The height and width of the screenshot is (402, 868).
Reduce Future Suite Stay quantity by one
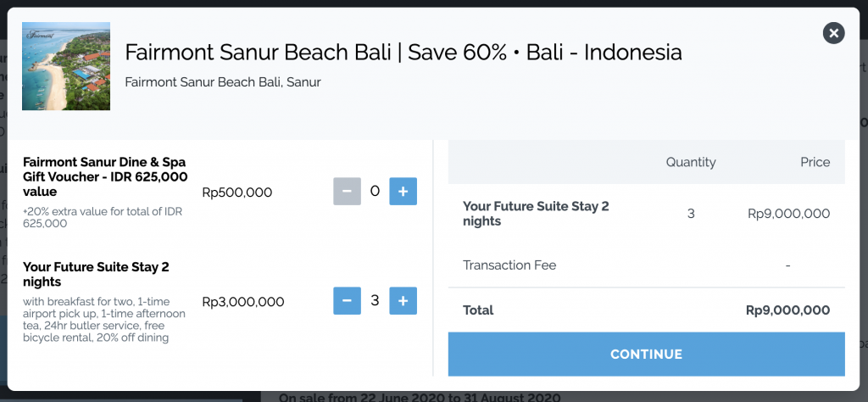tap(347, 301)
